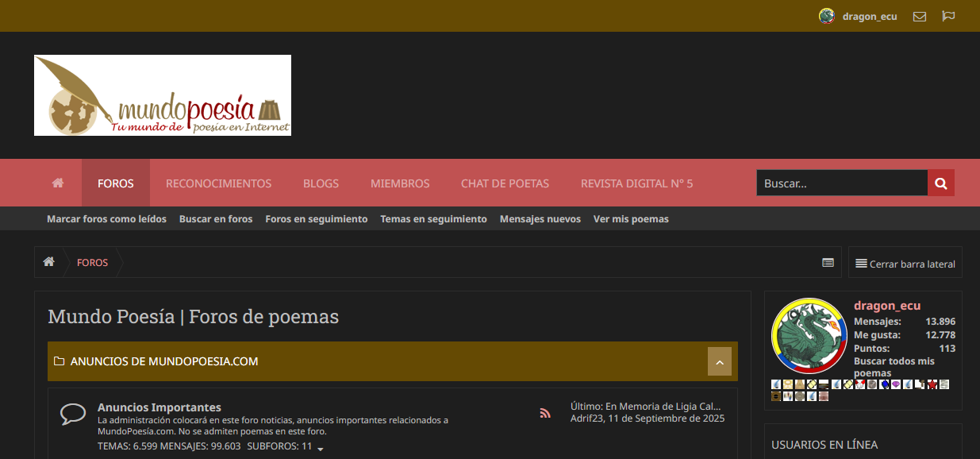Click the Buscar search input field
980x459 pixels.
(841, 183)
